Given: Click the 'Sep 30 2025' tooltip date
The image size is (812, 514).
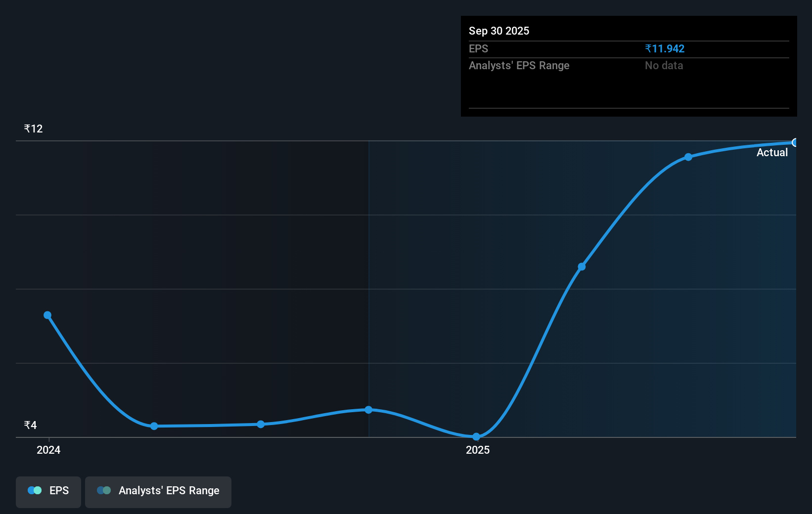Looking at the screenshot, I should [499, 31].
